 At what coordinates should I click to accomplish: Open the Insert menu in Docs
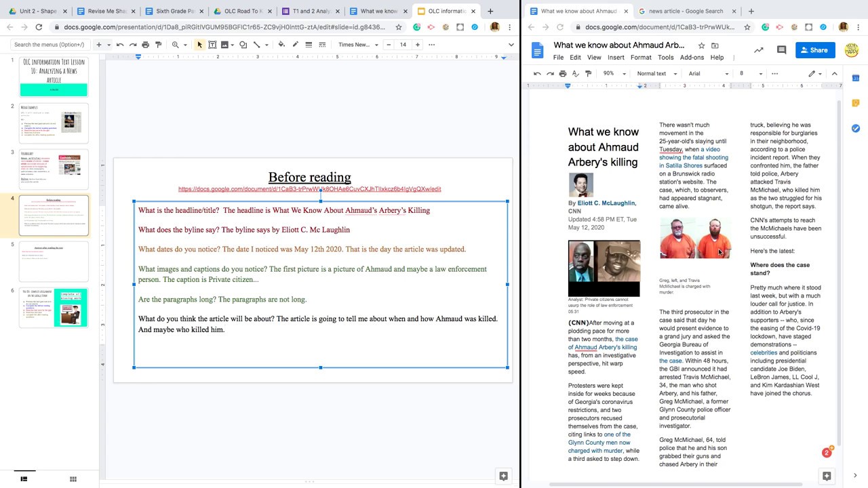616,58
